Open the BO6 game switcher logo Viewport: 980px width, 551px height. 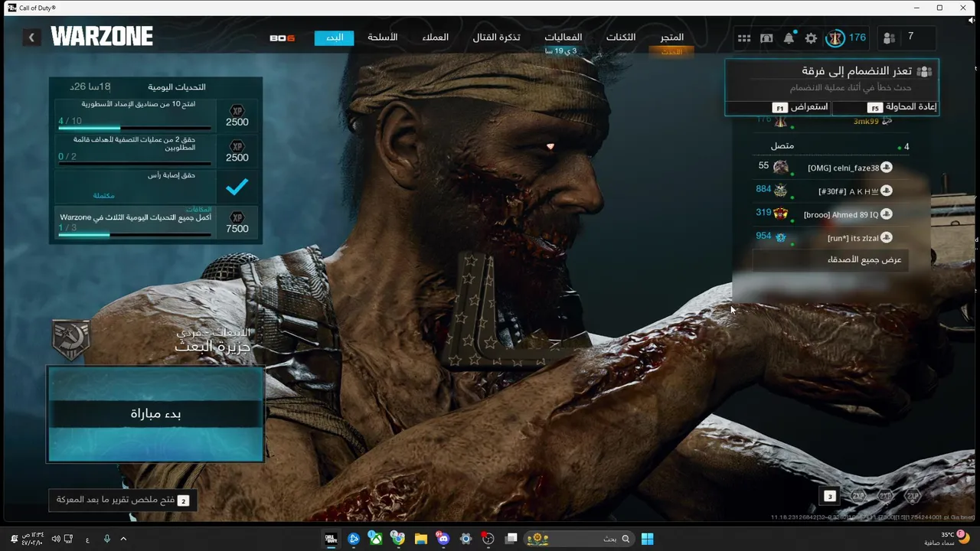pos(283,38)
